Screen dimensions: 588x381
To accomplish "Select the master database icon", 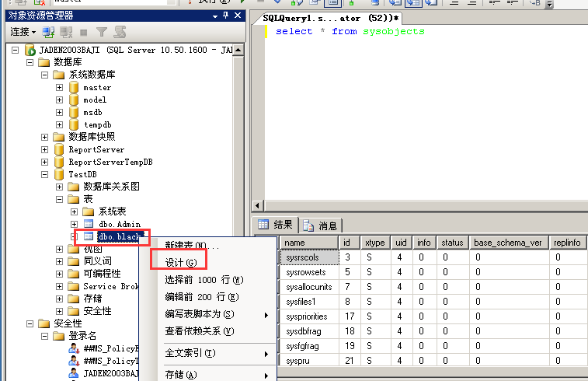I will click(x=74, y=87).
